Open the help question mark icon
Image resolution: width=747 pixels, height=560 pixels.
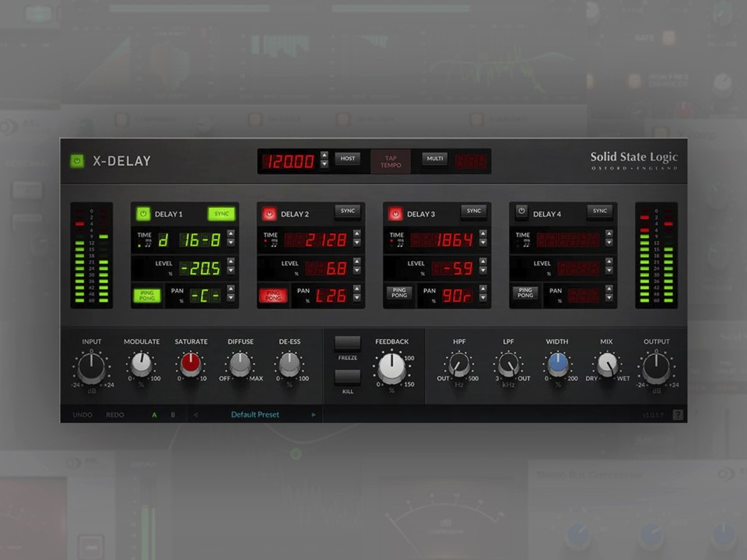pos(678,415)
